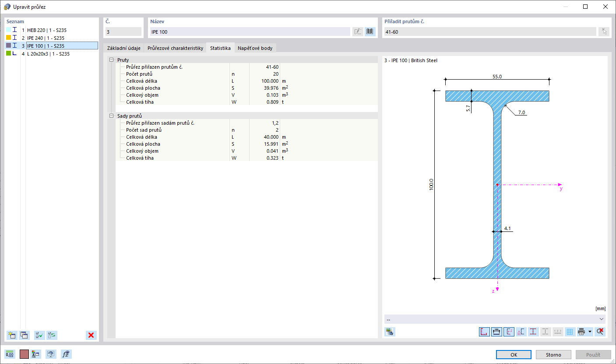Click the cross-section number field showing 3
616x364 pixels.
tap(123, 31)
